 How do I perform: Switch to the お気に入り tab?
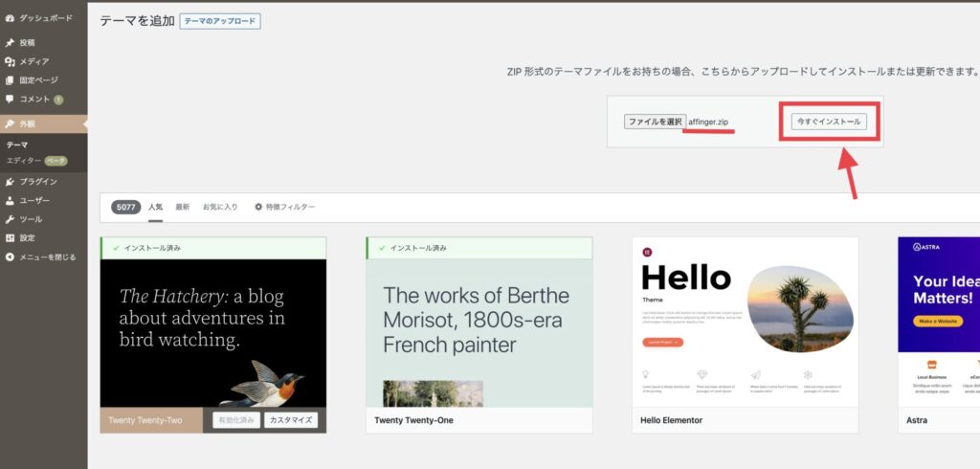(220, 207)
